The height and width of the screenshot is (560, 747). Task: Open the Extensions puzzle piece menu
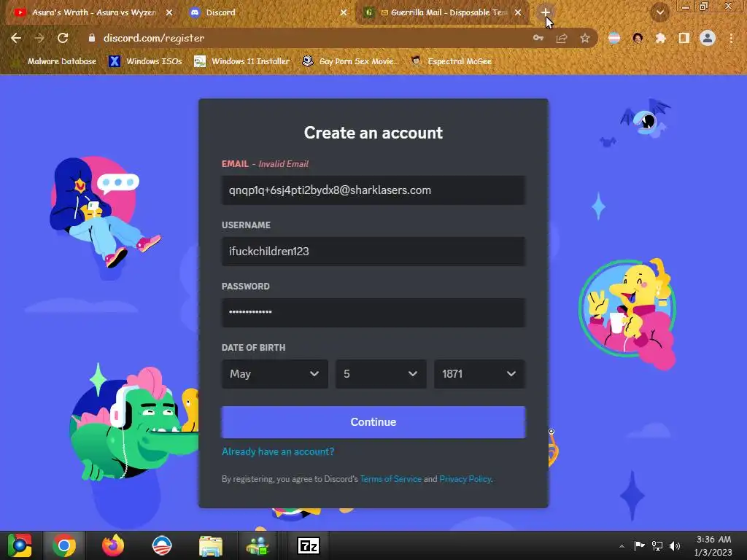tap(661, 38)
